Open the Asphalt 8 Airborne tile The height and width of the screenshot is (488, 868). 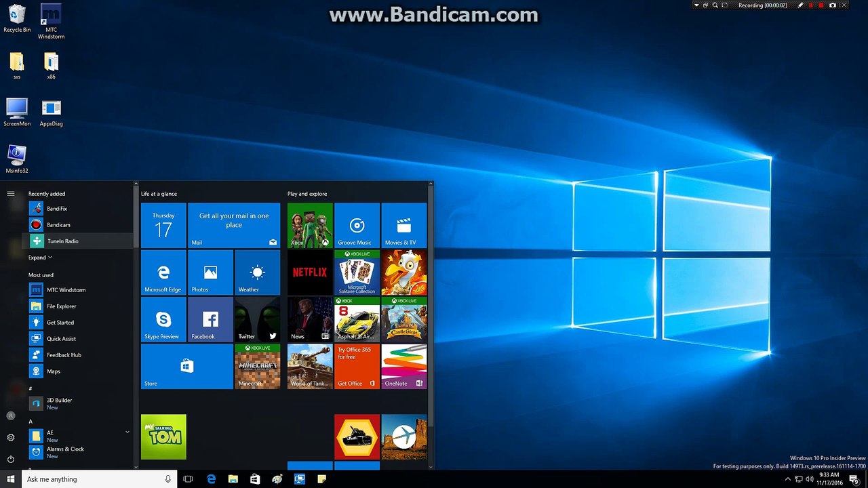coord(357,319)
